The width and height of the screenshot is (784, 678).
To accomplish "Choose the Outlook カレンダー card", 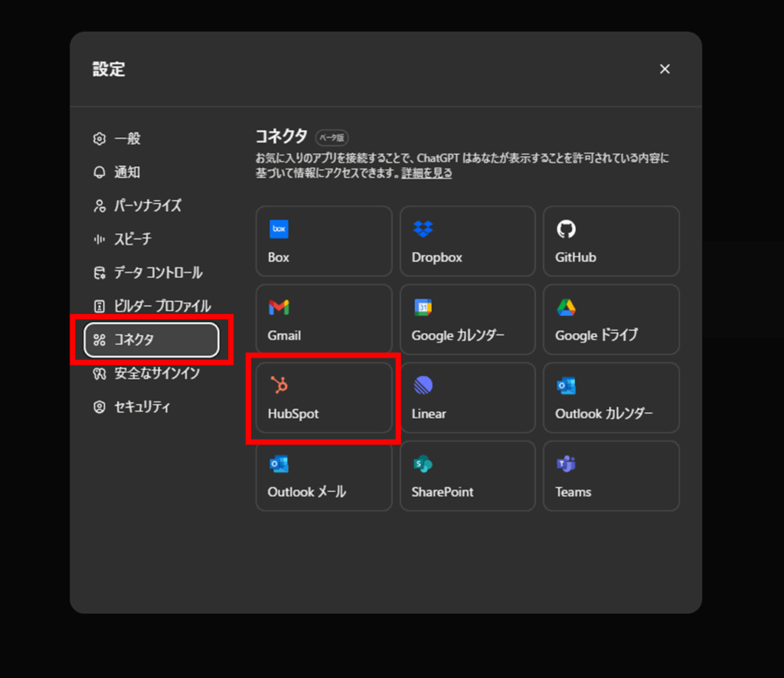I will point(611,398).
